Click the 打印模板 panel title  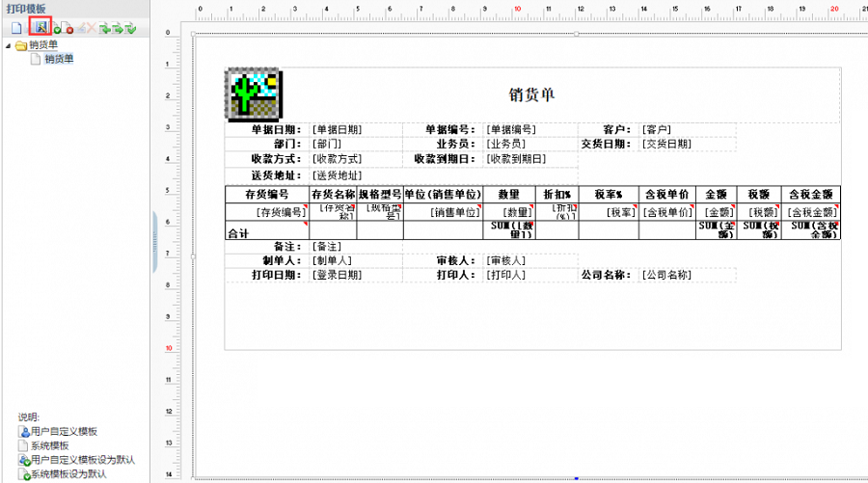pos(26,9)
